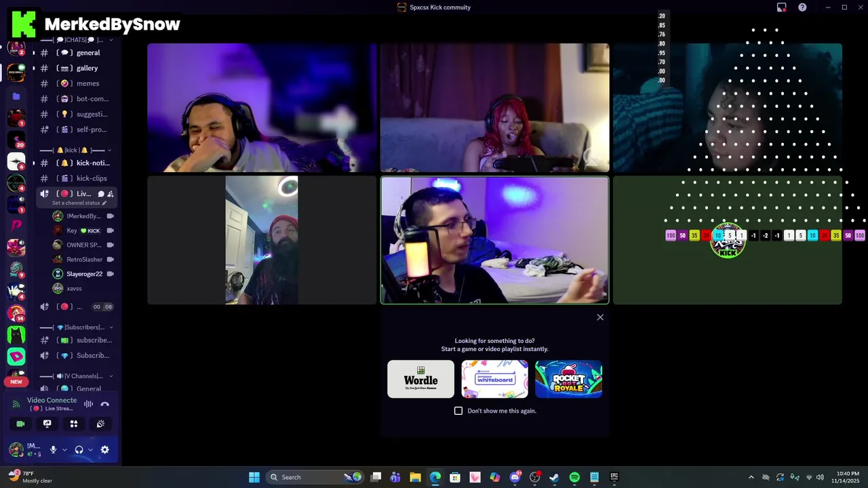Open the bot-commands channel
868x488 pixels.
[x=77, y=99]
